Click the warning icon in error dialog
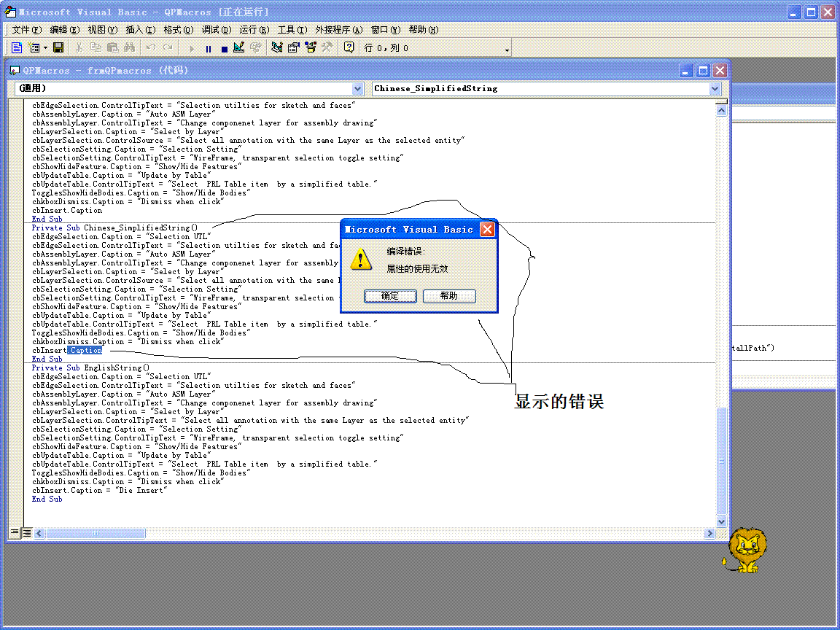The width and height of the screenshot is (840, 630). coord(360,260)
